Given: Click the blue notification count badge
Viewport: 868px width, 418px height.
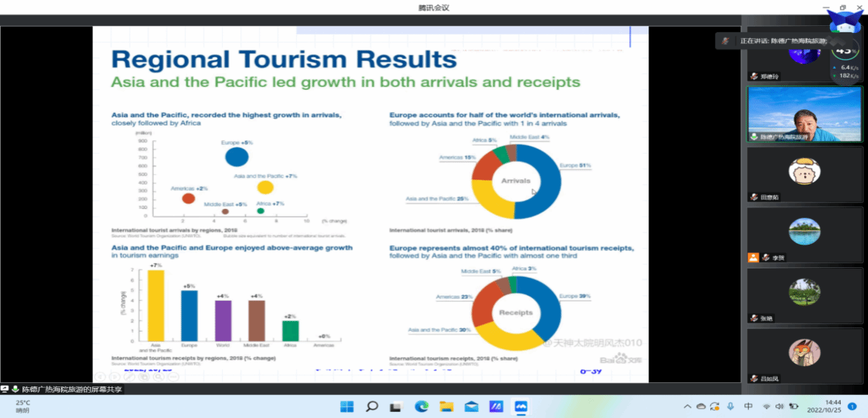Looking at the screenshot, I should 852,406.
